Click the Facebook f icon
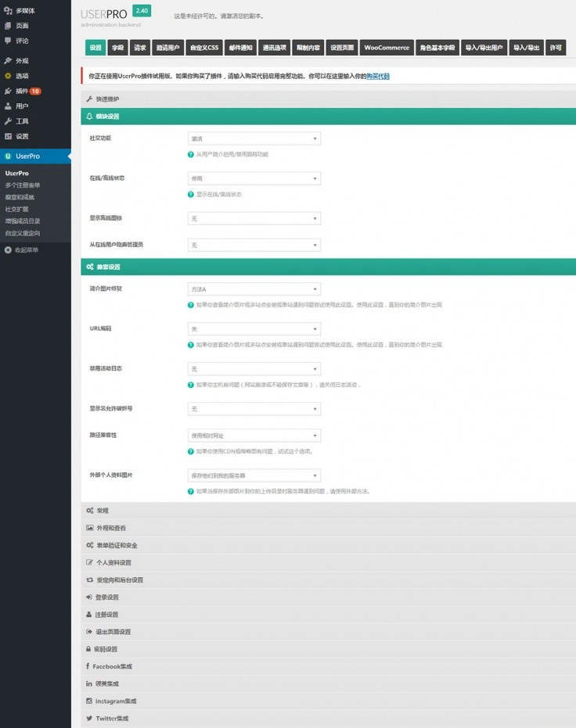 (88, 666)
